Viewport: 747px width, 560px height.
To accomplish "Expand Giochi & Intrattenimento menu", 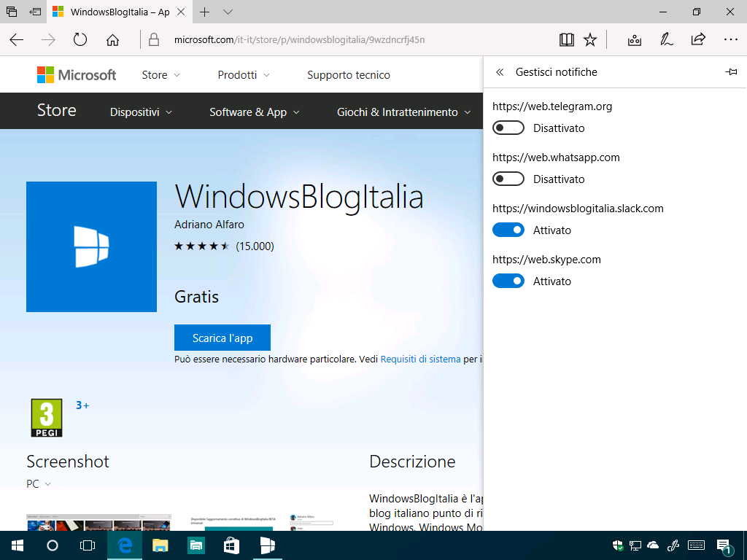I will (x=404, y=112).
